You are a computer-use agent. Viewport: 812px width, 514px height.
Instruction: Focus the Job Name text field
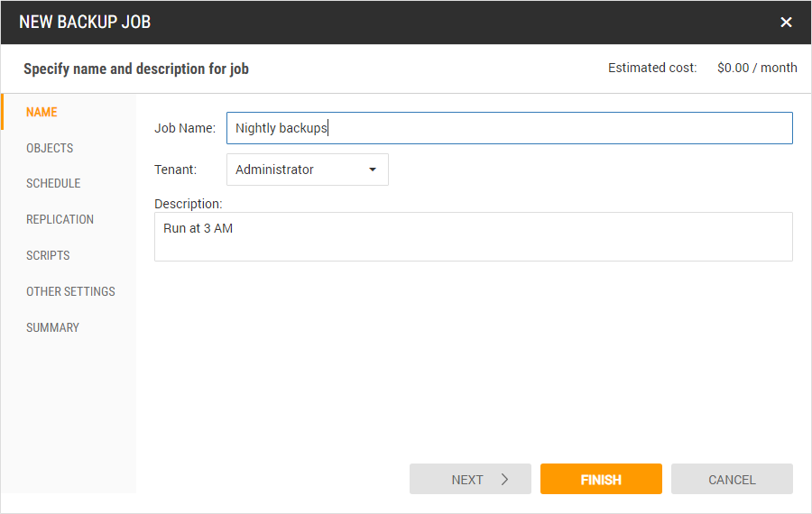coord(509,128)
